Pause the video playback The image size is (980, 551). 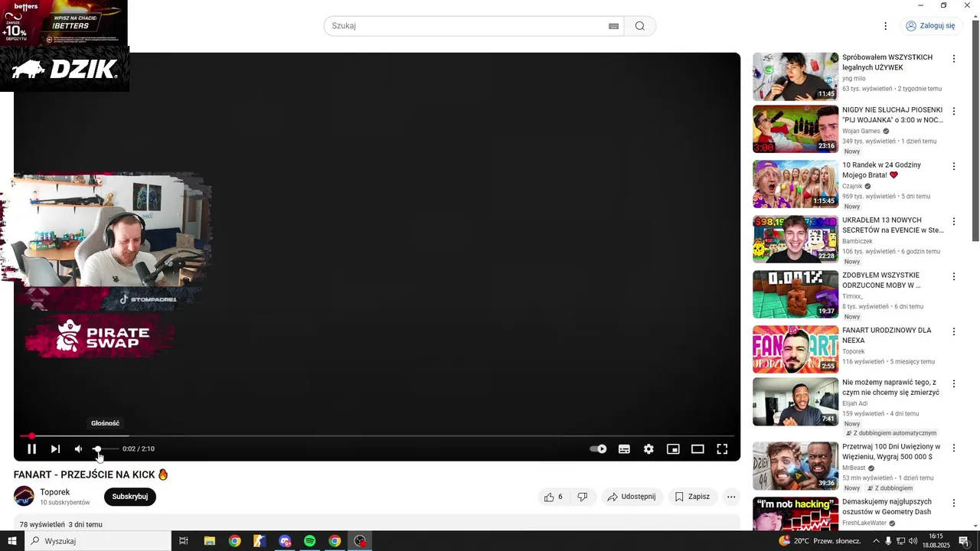[31, 449]
